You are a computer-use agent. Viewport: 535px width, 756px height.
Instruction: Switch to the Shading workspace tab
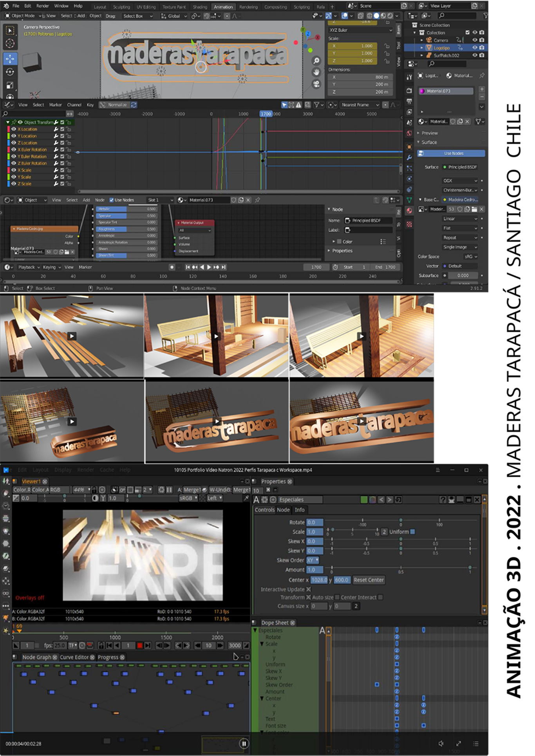click(x=200, y=7)
